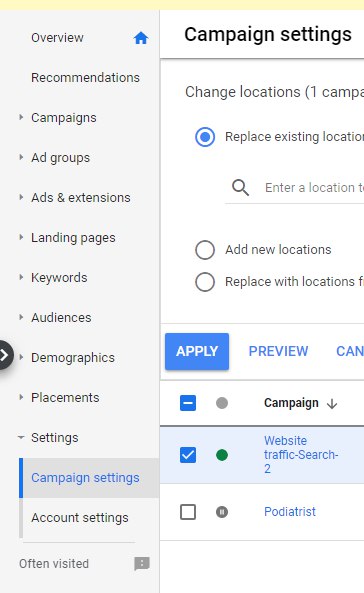Go to Campaigns section

(x=64, y=118)
